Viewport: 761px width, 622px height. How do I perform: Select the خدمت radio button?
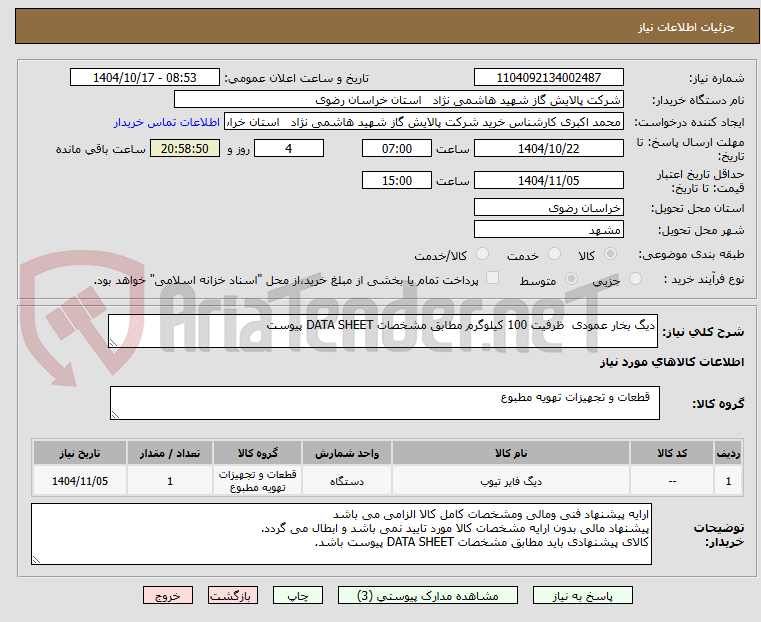(554, 254)
